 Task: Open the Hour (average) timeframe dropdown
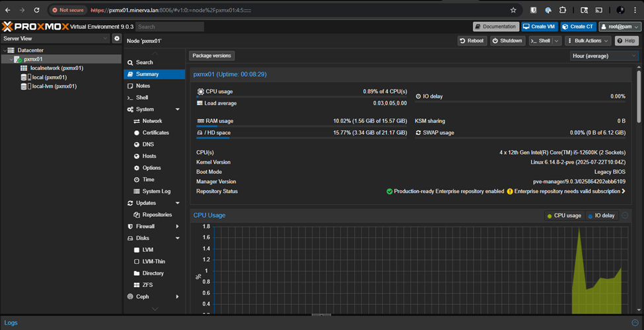604,56
